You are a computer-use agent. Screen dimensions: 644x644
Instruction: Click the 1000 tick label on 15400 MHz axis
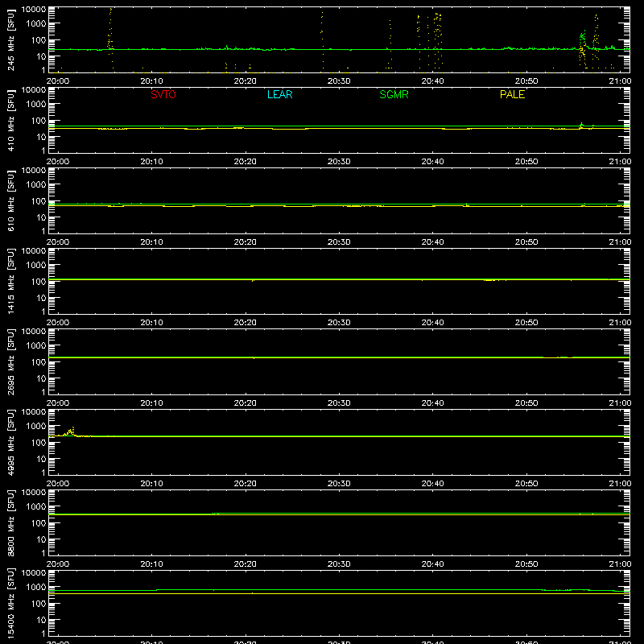[36, 588]
